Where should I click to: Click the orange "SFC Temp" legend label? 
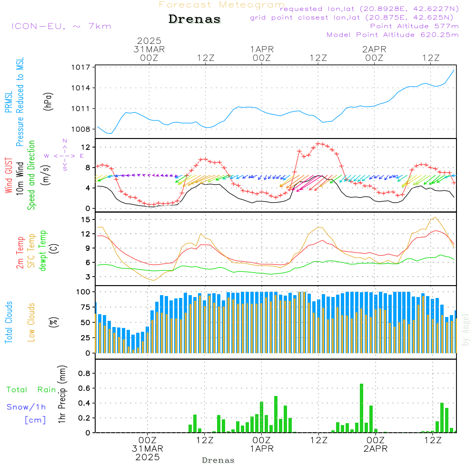coord(31,251)
